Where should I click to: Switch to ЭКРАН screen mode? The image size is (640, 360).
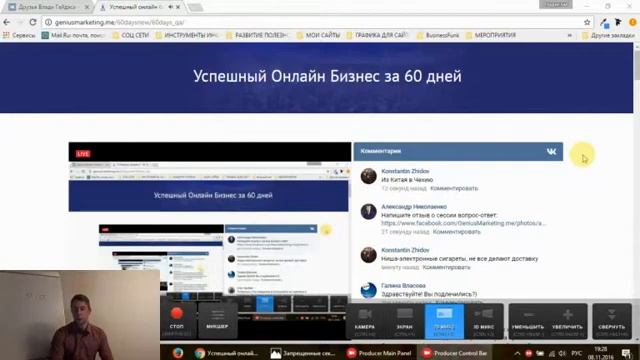404,321
